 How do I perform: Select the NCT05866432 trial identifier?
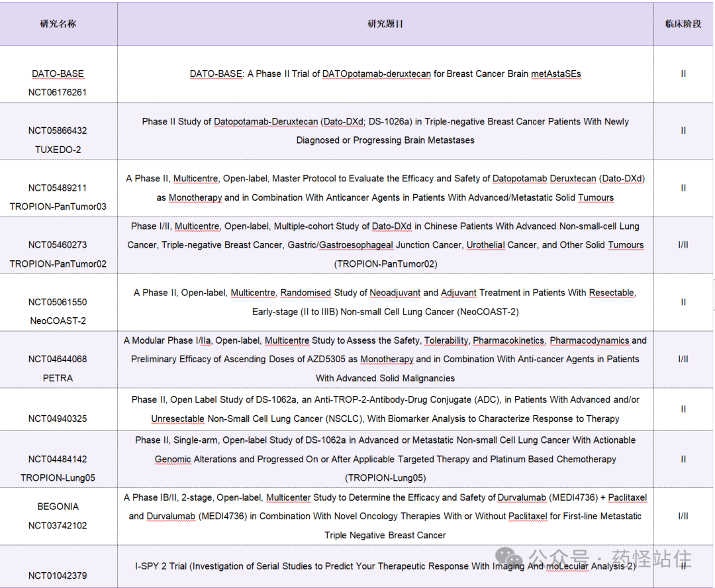[58, 130]
